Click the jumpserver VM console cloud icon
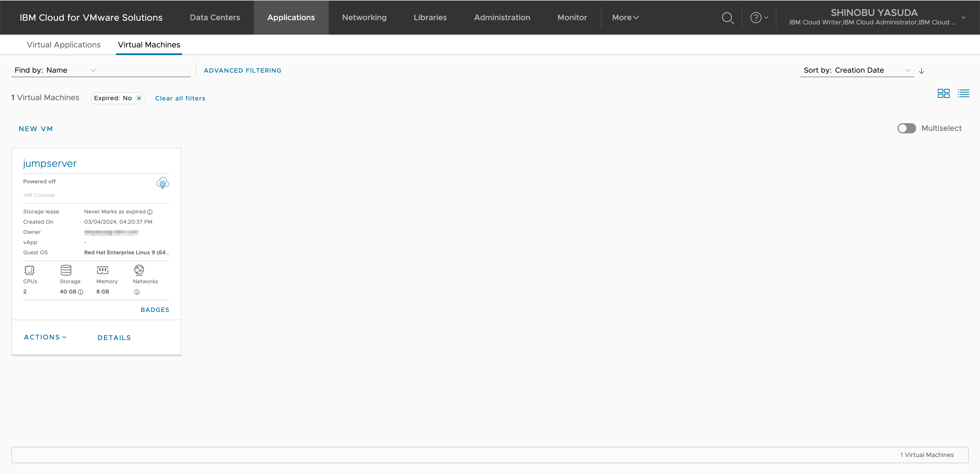Viewport: 980px width, 474px height. (x=162, y=183)
